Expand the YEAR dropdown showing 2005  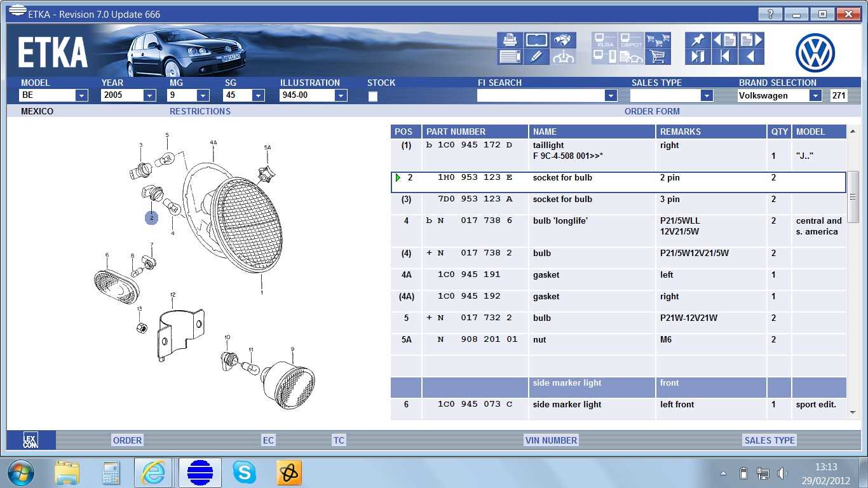click(x=149, y=96)
